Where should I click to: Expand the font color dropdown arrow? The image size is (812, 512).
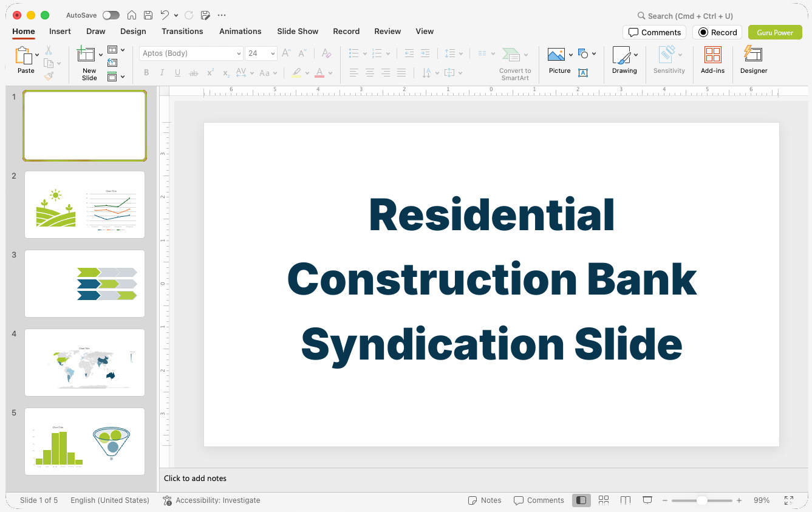point(331,73)
